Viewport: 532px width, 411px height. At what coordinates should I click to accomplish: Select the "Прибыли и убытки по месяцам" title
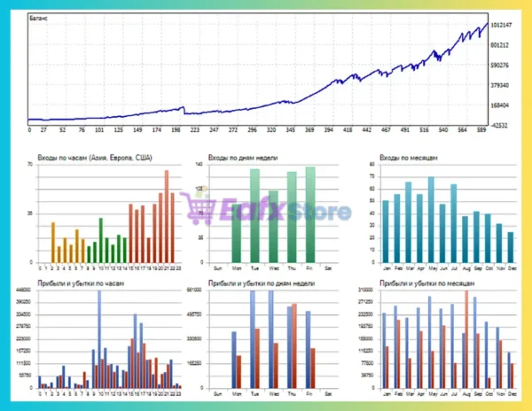[426, 283]
